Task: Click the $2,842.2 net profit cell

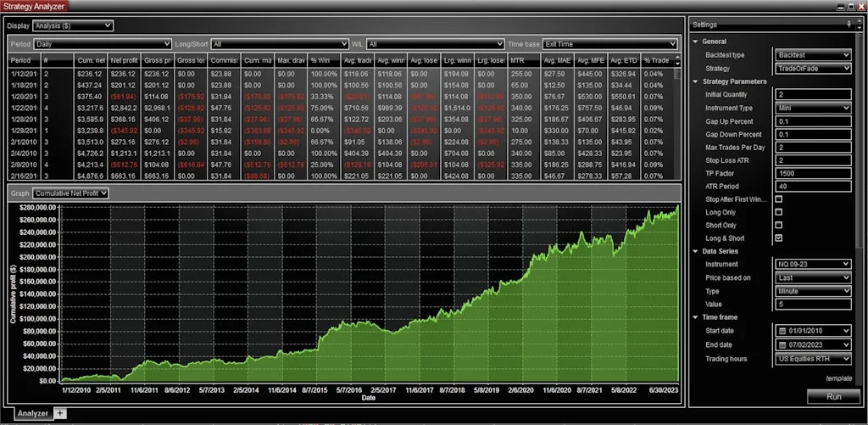Action: tap(124, 109)
